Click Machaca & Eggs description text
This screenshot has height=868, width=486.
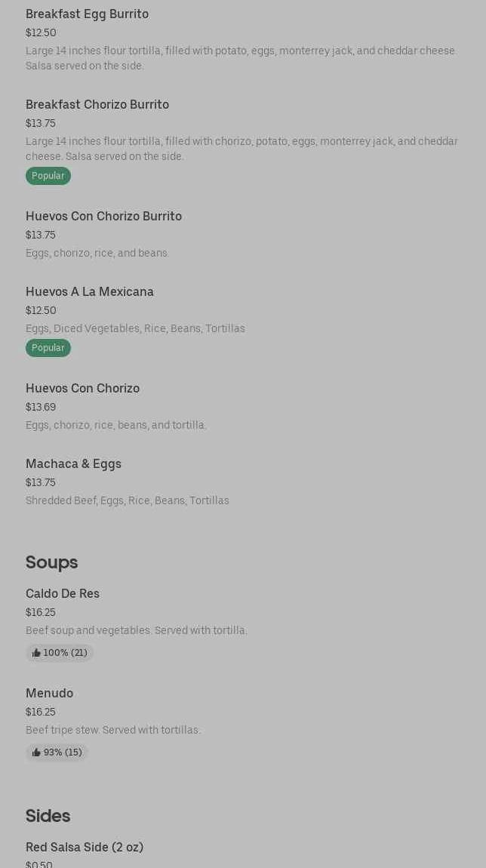coord(128,500)
